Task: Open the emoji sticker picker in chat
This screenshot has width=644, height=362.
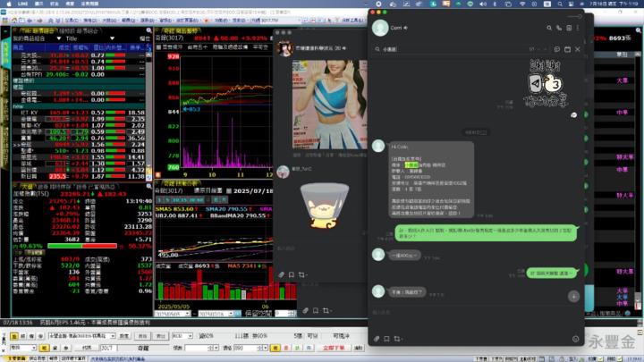Action: [573, 339]
